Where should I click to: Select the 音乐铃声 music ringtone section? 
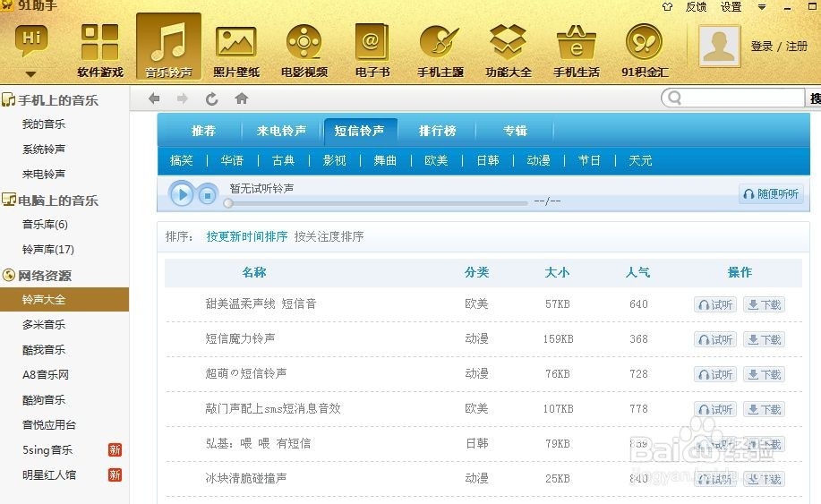[x=168, y=47]
